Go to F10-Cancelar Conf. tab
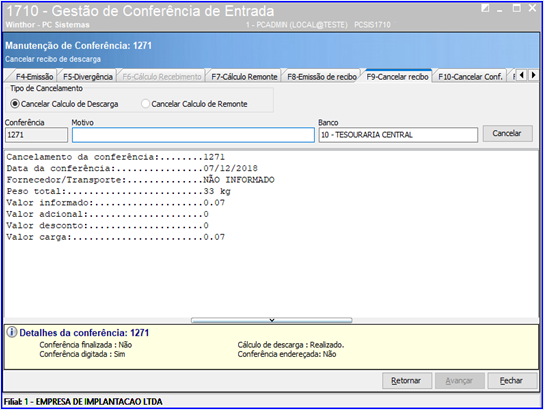This screenshot has width=544, height=410. coord(470,77)
